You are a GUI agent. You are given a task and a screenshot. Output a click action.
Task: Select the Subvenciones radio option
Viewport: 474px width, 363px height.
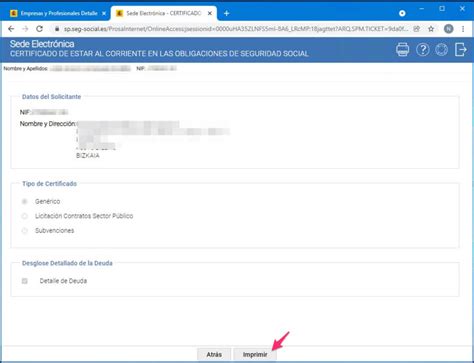tap(25, 231)
